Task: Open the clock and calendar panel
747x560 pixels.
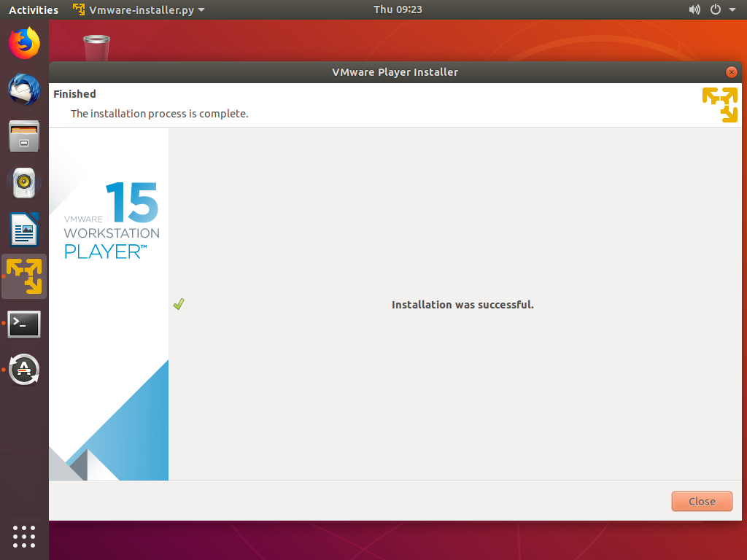Action: click(x=398, y=9)
